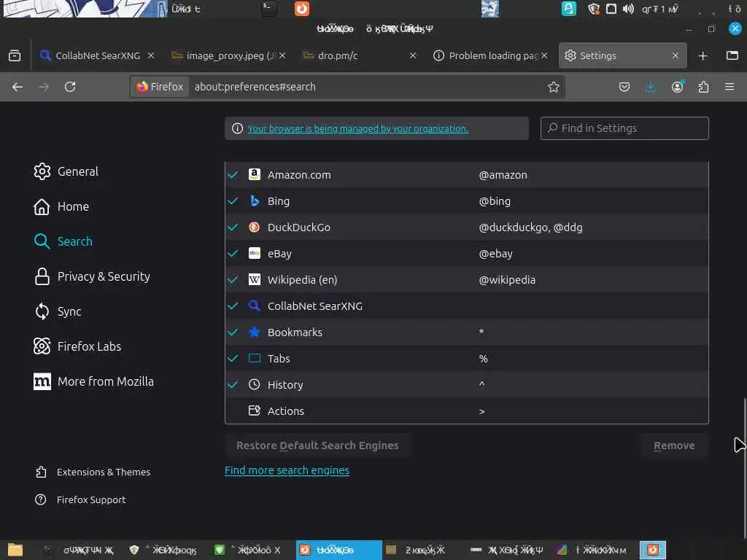This screenshot has width=747, height=560.
Task: Open the General settings category
Action: (66, 171)
